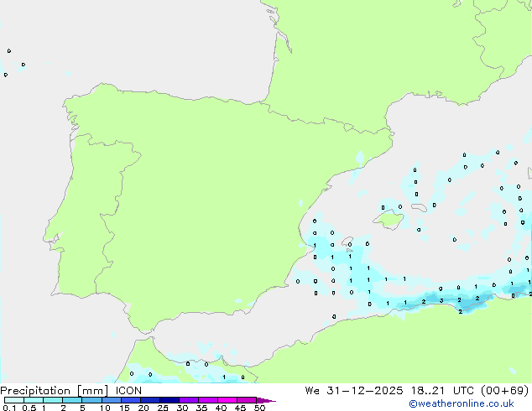Click the dark blue swatch between 25 and 30
The width and height of the screenshot is (532, 411).
tap(170, 400)
